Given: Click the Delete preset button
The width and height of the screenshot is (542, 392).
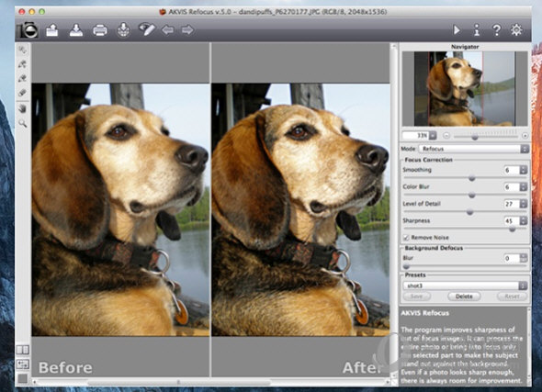Looking at the screenshot, I should (464, 297).
